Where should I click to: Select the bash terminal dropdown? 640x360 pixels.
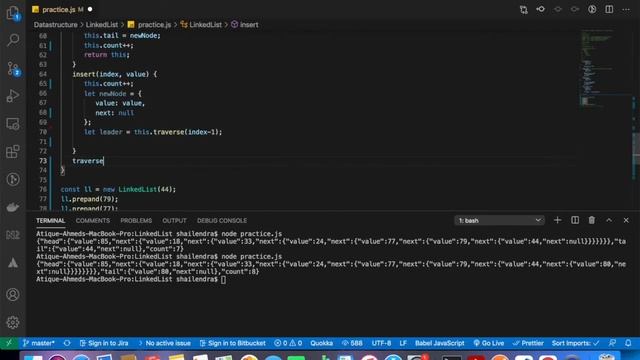point(500,220)
